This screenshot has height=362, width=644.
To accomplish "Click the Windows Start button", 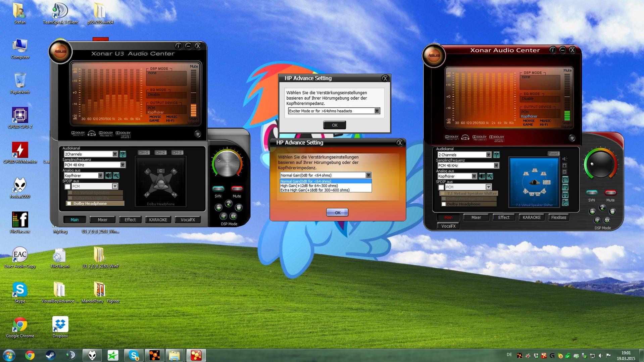I will click(9, 355).
